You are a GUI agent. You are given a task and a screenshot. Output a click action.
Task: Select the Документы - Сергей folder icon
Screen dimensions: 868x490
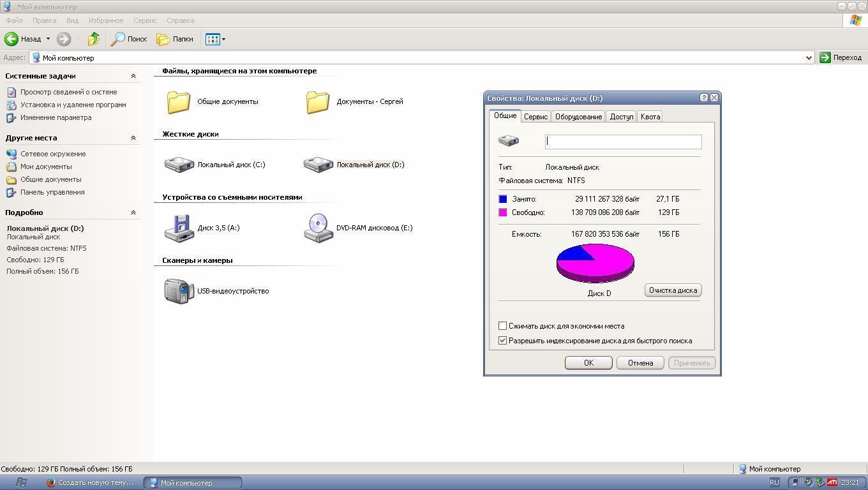tap(318, 101)
